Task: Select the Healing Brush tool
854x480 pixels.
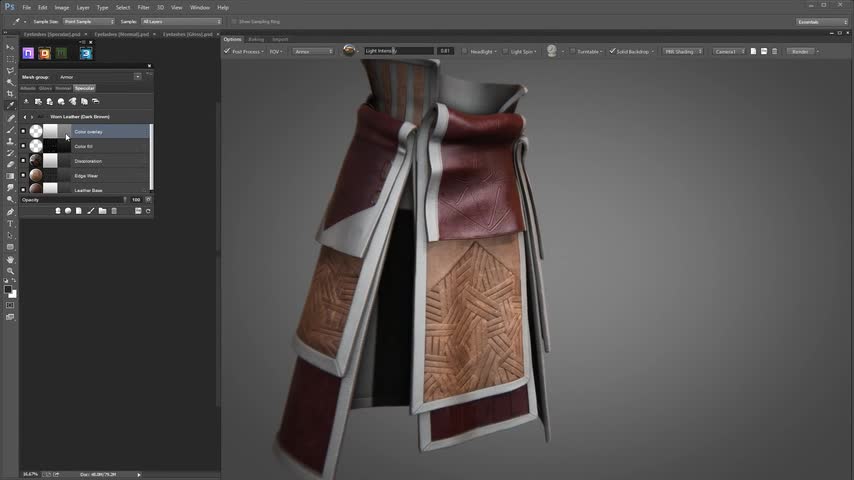Action: (x=10, y=118)
